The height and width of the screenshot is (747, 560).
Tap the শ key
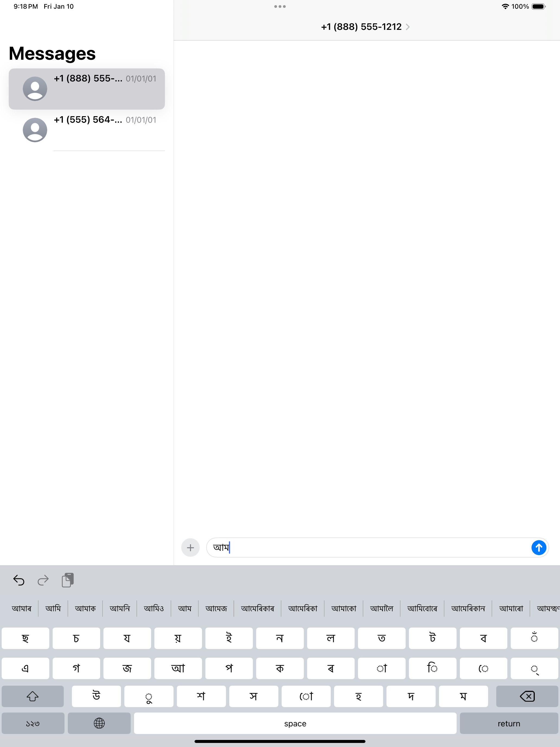point(201,696)
